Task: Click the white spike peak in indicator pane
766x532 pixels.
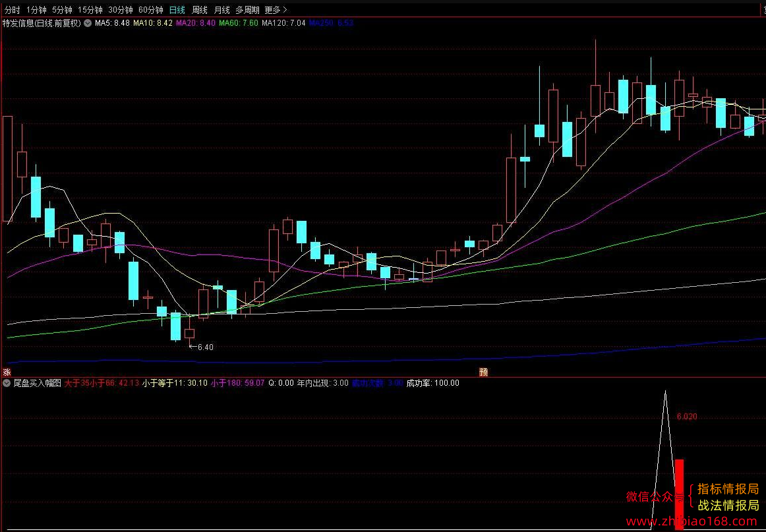Action: 665,392
